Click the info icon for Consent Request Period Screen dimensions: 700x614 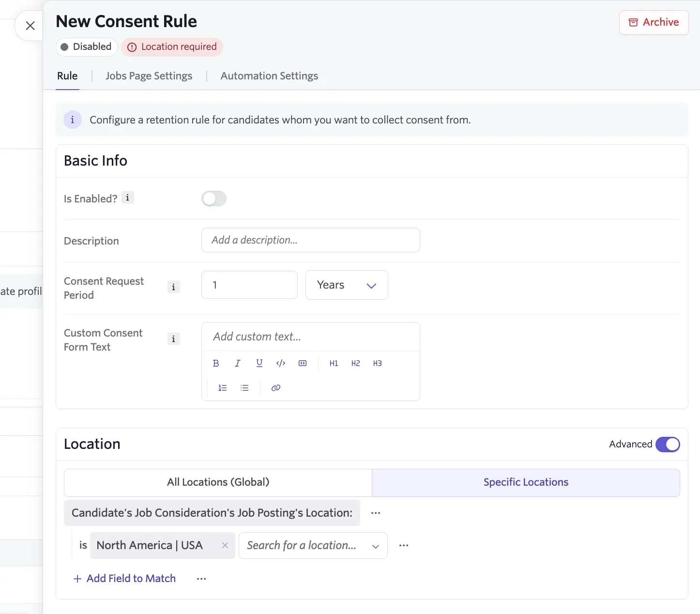tap(173, 287)
